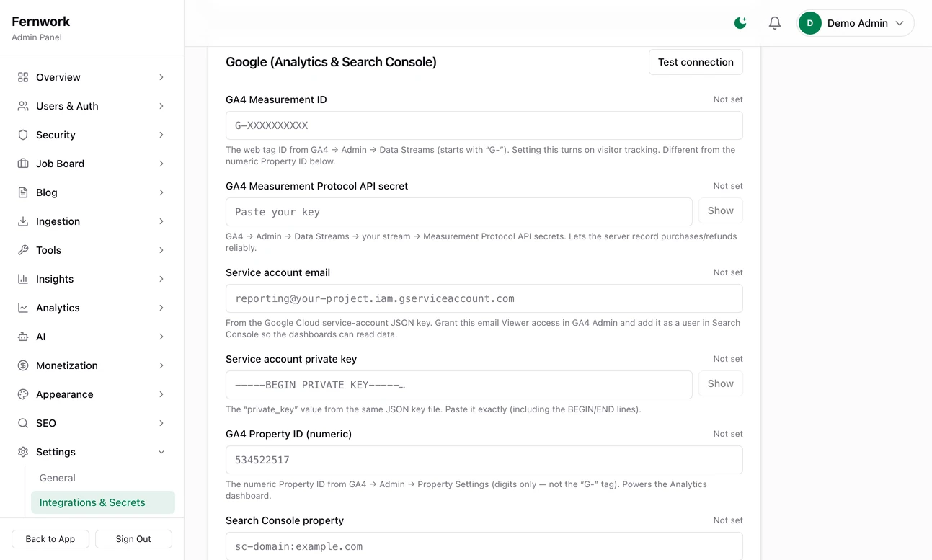
Task: Focus the GA4 Measurement ID field
Action: click(484, 125)
